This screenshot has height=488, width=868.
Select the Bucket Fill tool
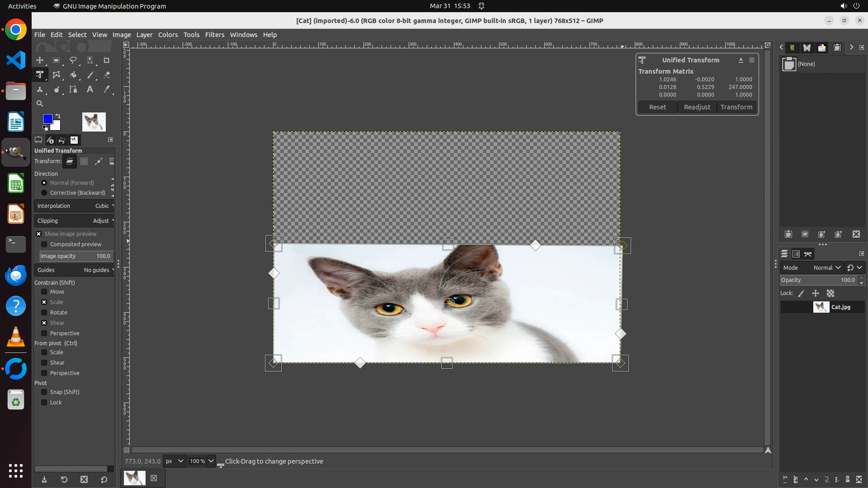(73, 75)
